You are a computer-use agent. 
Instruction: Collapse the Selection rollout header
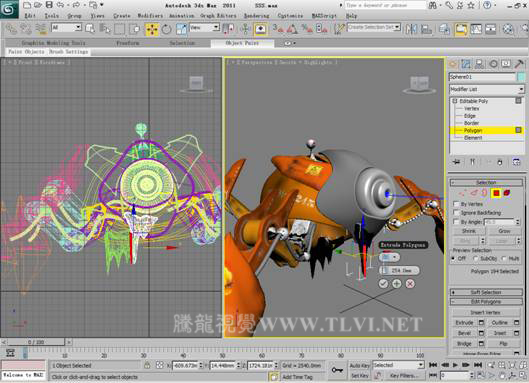[486, 183]
